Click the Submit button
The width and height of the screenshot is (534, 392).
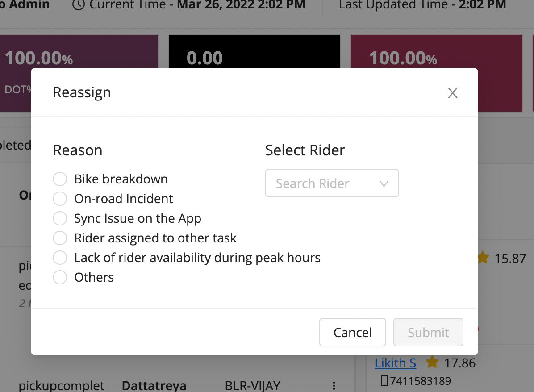point(428,332)
